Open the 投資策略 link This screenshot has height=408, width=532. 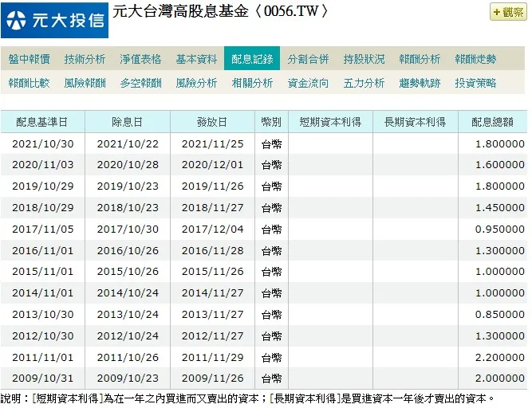tap(475, 83)
